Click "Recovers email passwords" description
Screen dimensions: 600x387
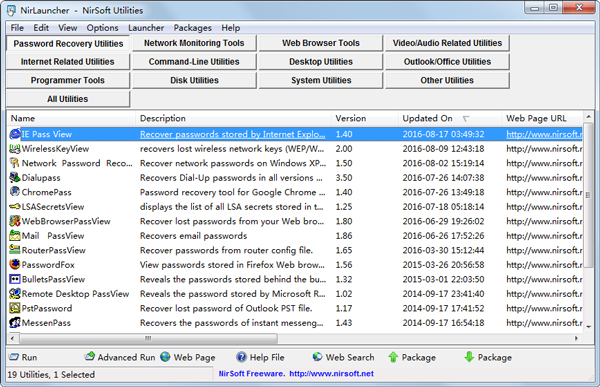[x=193, y=236]
